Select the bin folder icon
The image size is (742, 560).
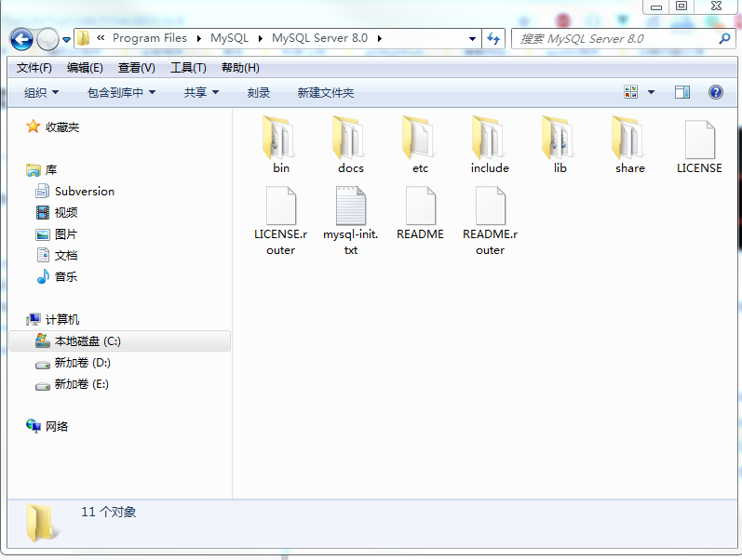point(279,138)
